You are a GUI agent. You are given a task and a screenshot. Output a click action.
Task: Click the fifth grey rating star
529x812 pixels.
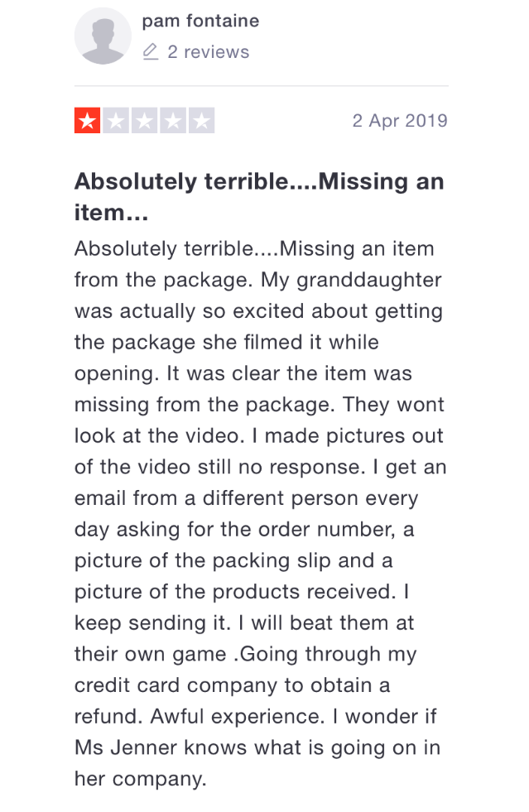click(201, 121)
